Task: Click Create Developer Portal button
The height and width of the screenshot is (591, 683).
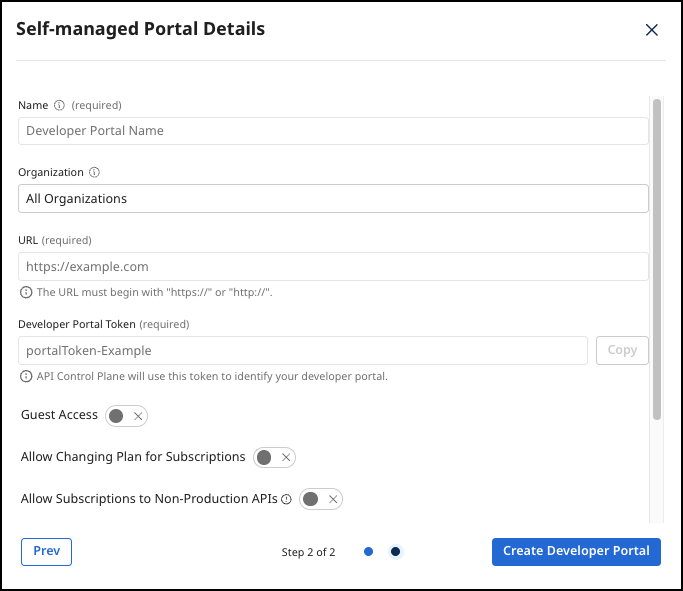Action: click(x=576, y=551)
